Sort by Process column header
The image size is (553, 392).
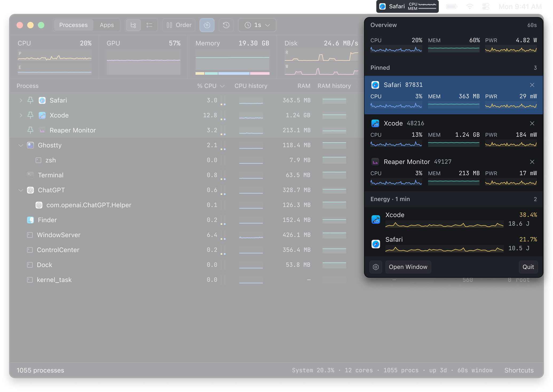pyautogui.click(x=27, y=86)
